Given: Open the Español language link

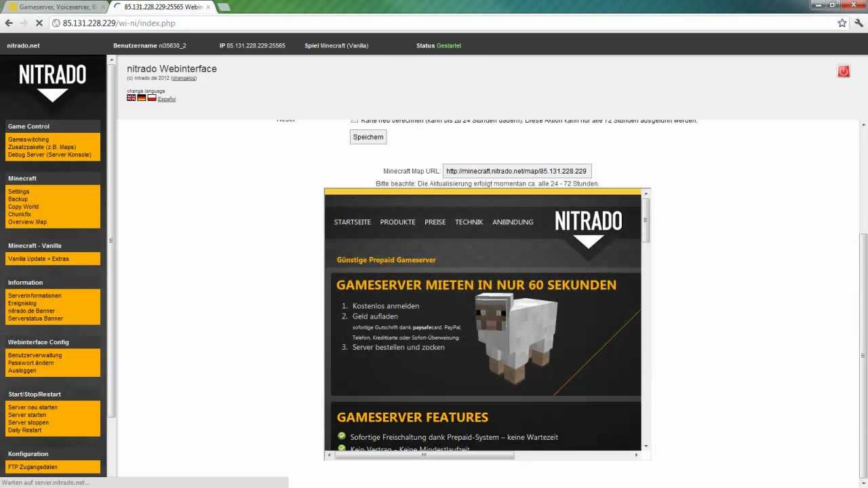Looking at the screenshot, I should [167, 99].
